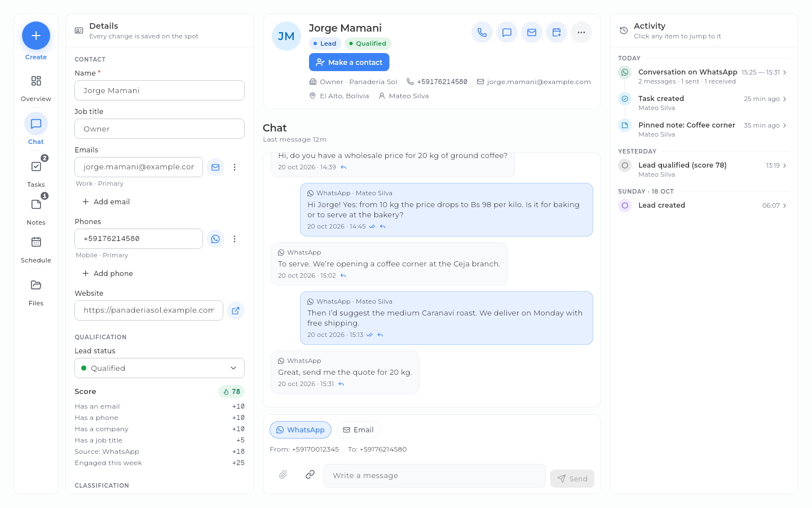
Task: Click the blue Create plus button
Action: tap(36, 36)
